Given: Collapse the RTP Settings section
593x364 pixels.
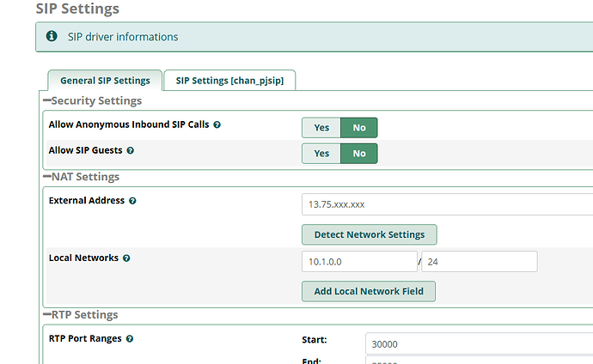Looking at the screenshot, I should (47, 314).
